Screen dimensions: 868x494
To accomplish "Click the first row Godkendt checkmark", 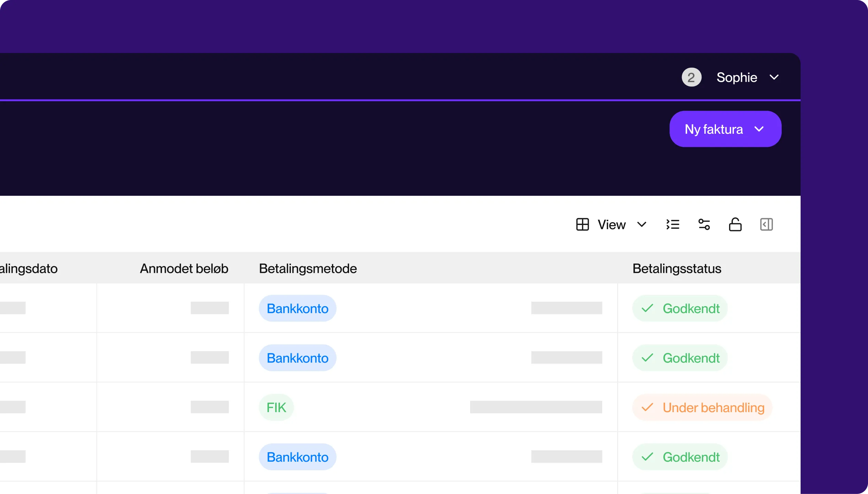I will coord(647,309).
